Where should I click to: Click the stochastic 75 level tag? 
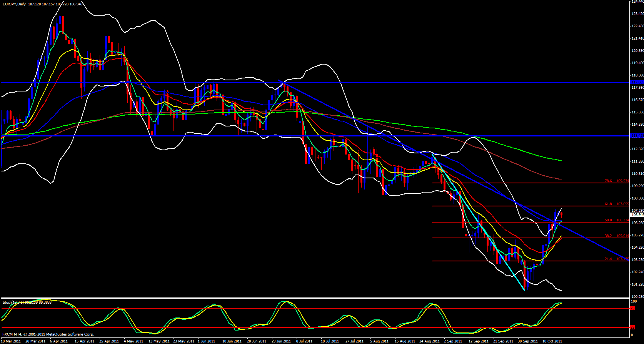[633, 308]
